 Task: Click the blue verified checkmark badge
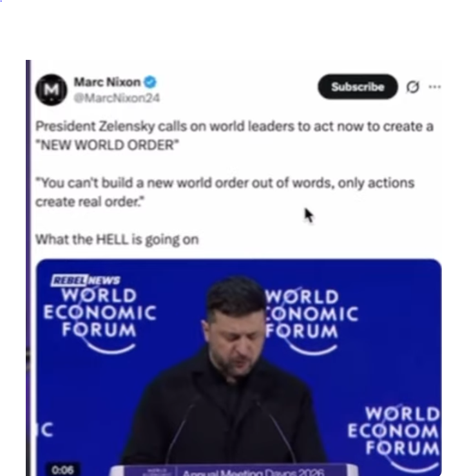(x=150, y=82)
